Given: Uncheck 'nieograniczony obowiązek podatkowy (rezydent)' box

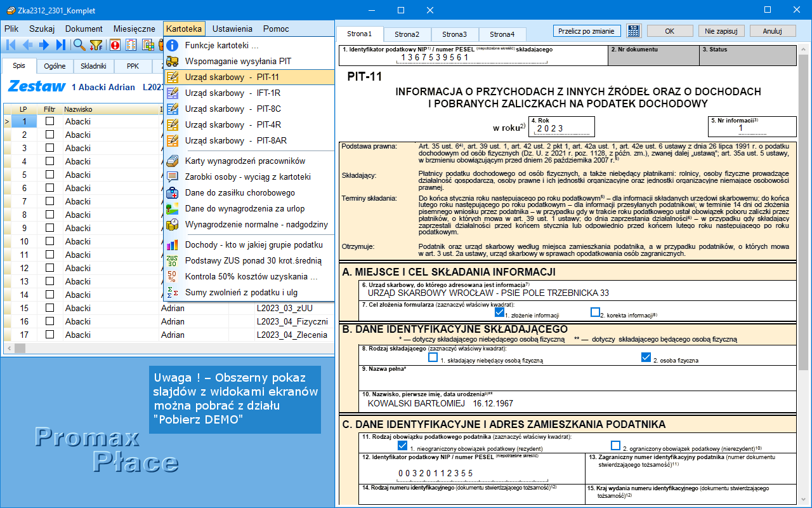Looking at the screenshot, I should (402, 445).
